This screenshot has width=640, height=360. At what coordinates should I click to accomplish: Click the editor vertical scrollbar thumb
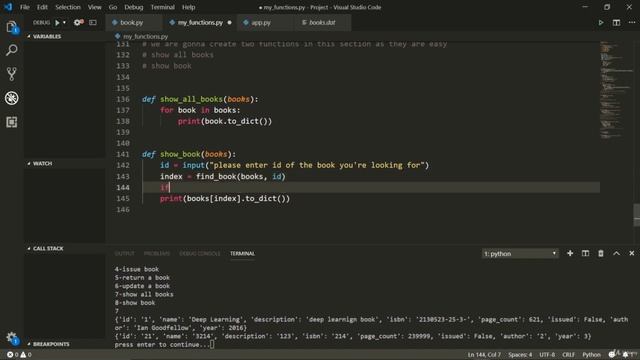(x=636, y=215)
